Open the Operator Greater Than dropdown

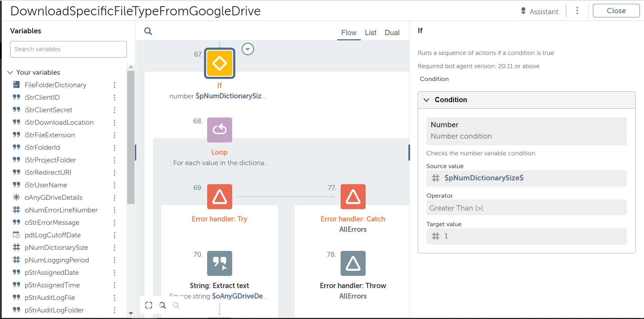tap(526, 208)
